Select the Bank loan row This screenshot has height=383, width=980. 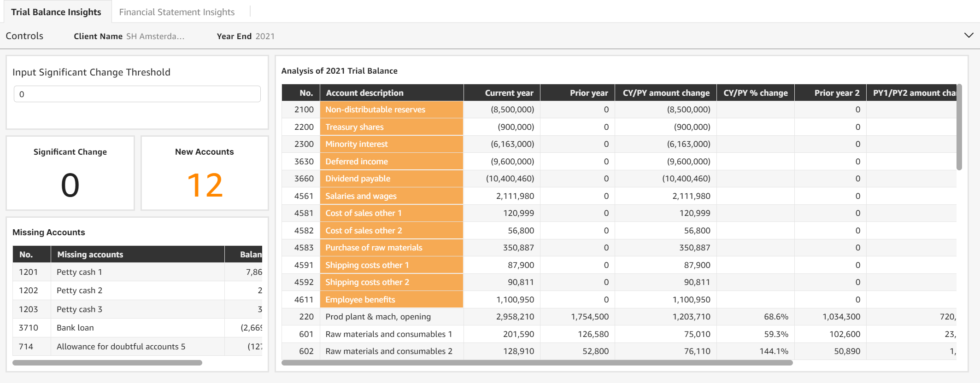75,328
